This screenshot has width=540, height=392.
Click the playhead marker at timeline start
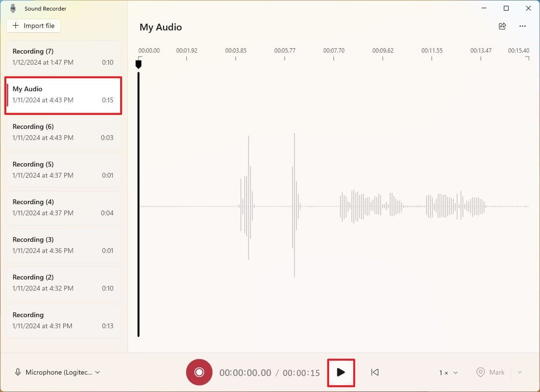tap(138, 64)
